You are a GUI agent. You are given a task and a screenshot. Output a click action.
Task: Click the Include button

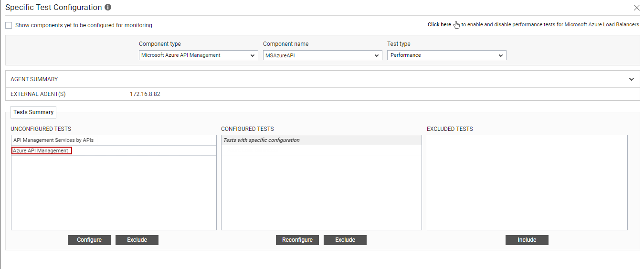click(x=527, y=240)
